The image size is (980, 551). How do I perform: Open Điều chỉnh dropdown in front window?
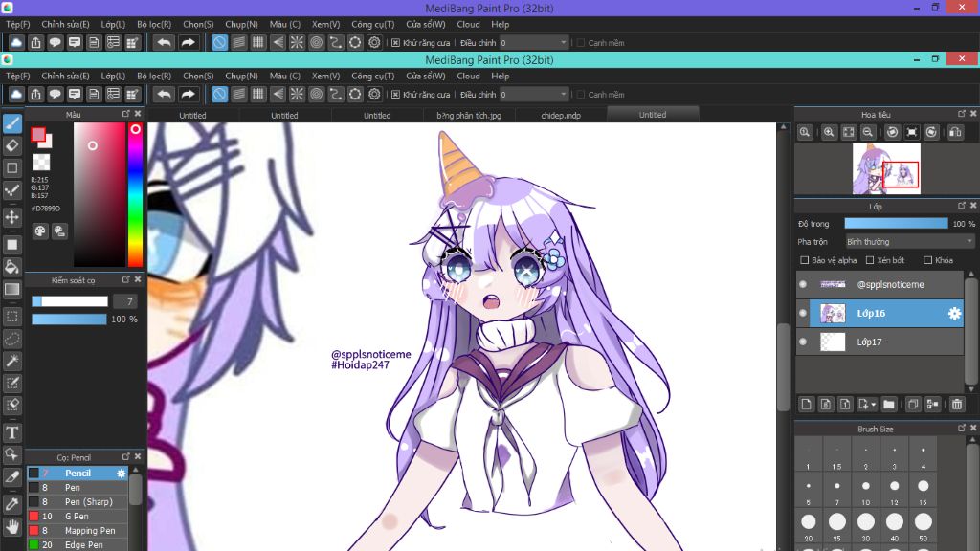(534, 95)
